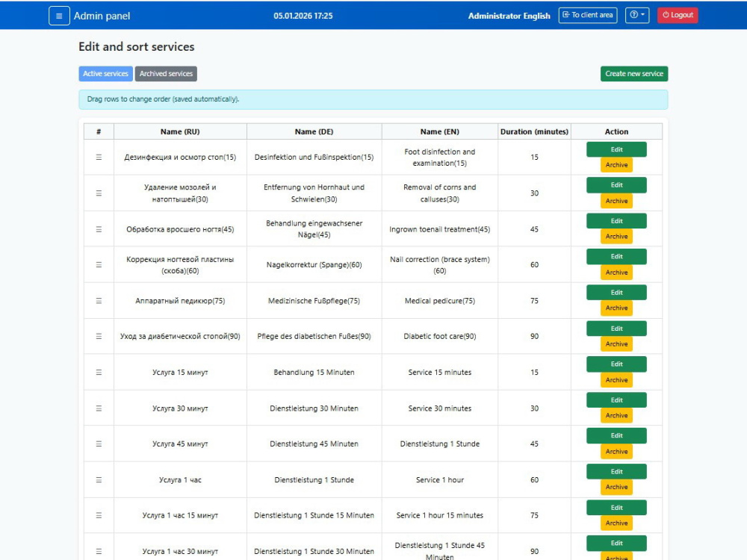Click the drag handle for Service 30 minutes row
This screenshot has height=560, width=747.
click(99, 408)
